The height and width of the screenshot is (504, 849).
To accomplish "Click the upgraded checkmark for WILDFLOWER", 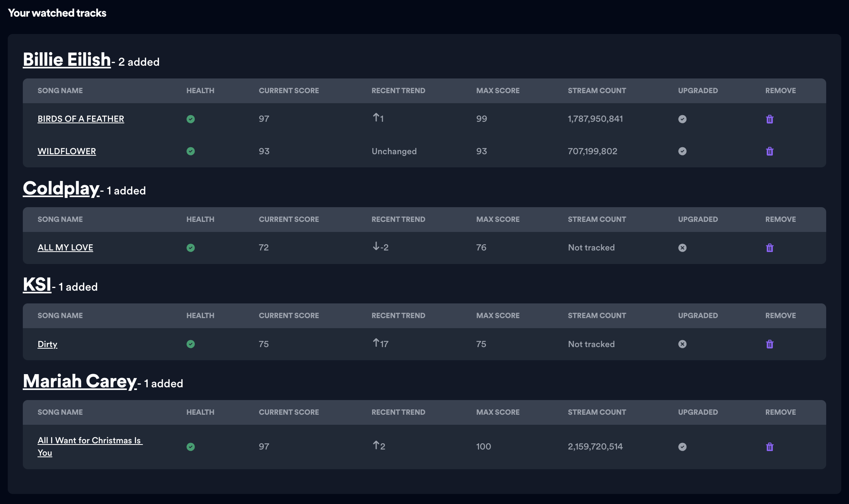I will pos(682,151).
